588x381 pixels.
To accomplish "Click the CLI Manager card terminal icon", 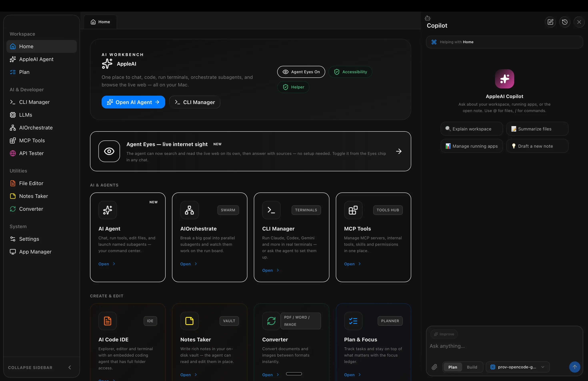I will 271,210.
